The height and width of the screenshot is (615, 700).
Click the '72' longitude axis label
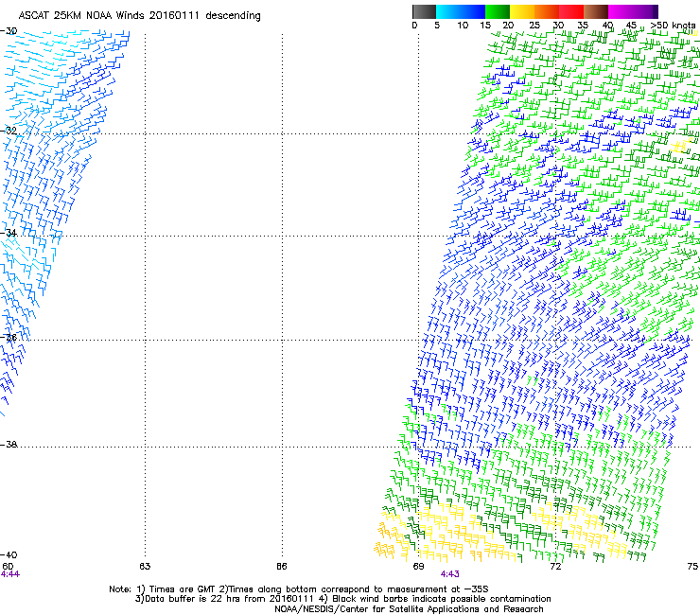555,567
